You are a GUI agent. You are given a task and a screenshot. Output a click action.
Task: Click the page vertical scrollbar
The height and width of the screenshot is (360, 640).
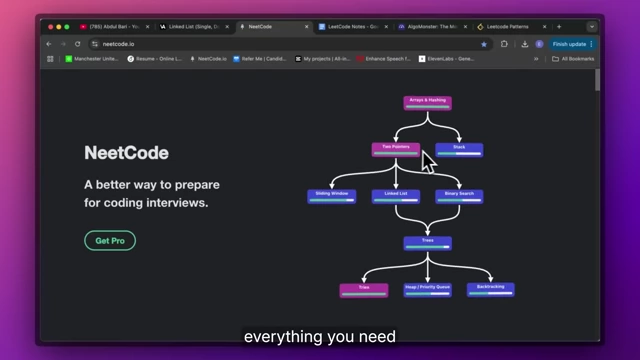pyautogui.click(x=597, y=80)
